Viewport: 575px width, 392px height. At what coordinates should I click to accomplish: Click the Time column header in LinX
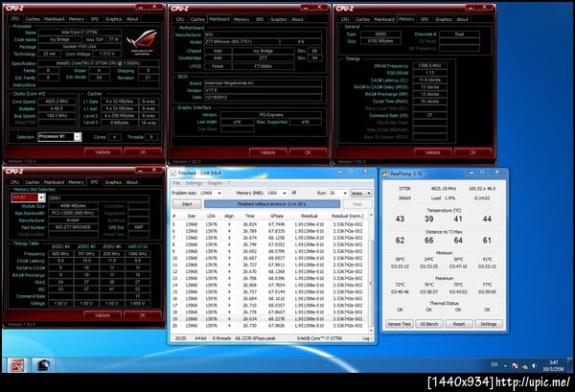[x=250, y=216]
